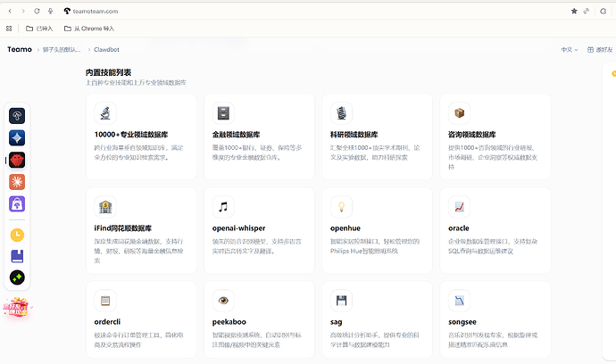The height and width of the screenshot is (364, 616).
Task: Open the purple shopping bag sidebar icon
Action: pyautogui.click(x=17, y=203)
